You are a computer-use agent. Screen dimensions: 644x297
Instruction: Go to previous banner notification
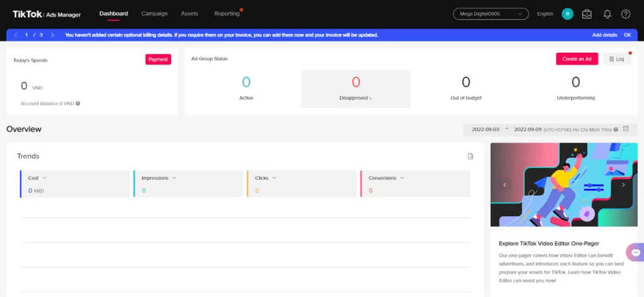(x=16, y=35)
